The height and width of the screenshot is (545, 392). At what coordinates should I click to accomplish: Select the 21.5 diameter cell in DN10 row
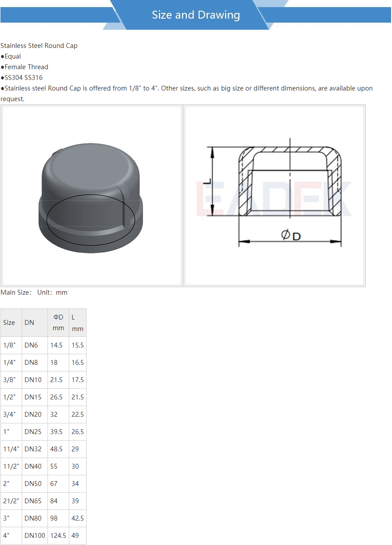point(59,380)
